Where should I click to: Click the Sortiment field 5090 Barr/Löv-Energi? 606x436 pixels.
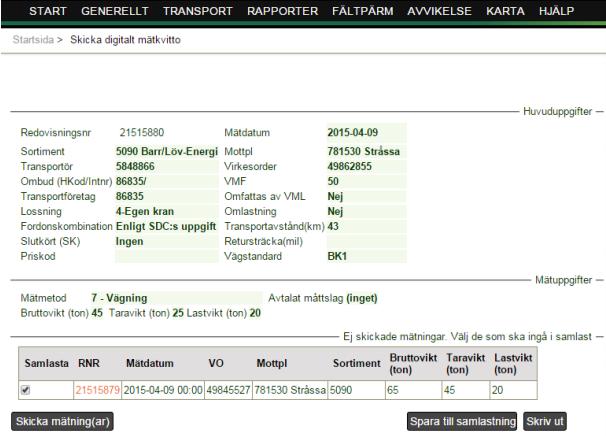point(167,151)
